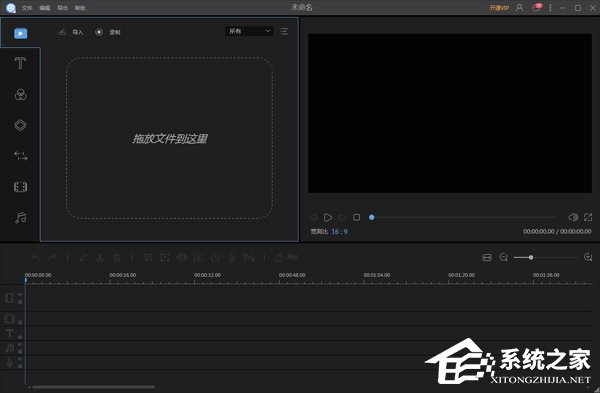Click the timeline Duration clock icon

(215, 258)
